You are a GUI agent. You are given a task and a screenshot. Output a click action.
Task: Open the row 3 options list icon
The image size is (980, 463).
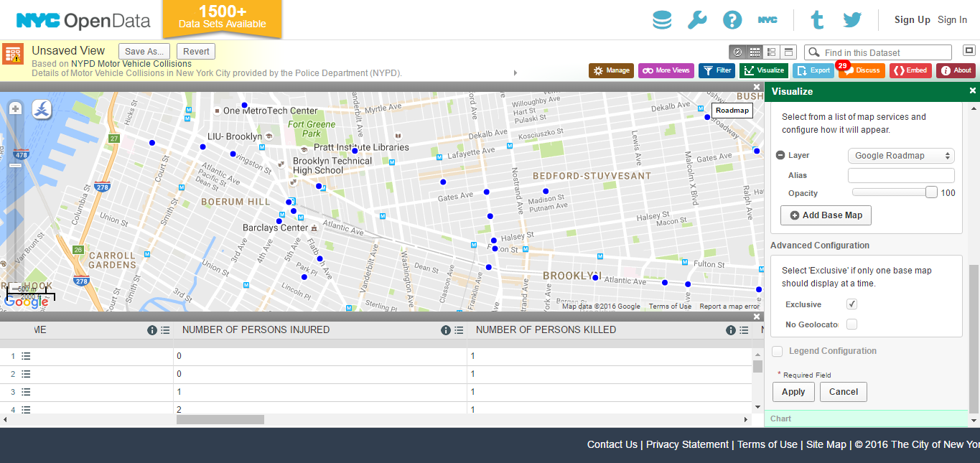[26, 392]
